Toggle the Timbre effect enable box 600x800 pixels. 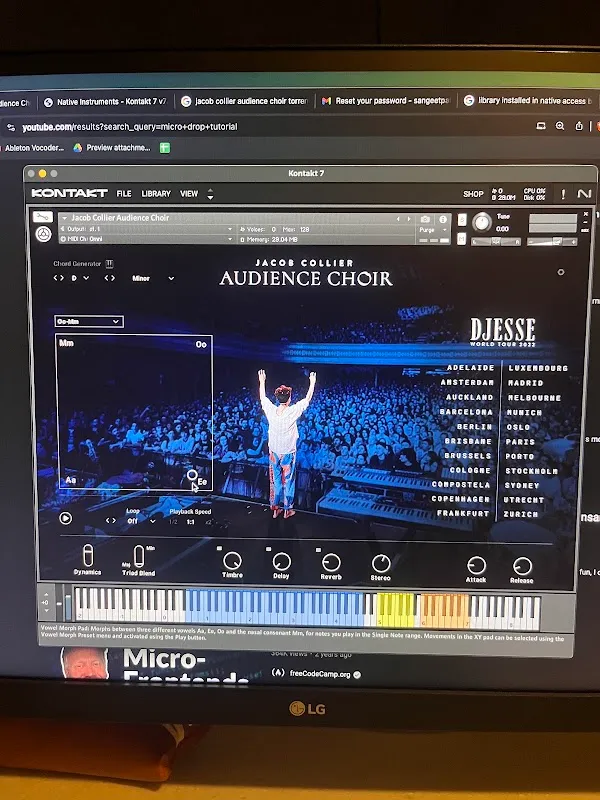click(219, 548)
